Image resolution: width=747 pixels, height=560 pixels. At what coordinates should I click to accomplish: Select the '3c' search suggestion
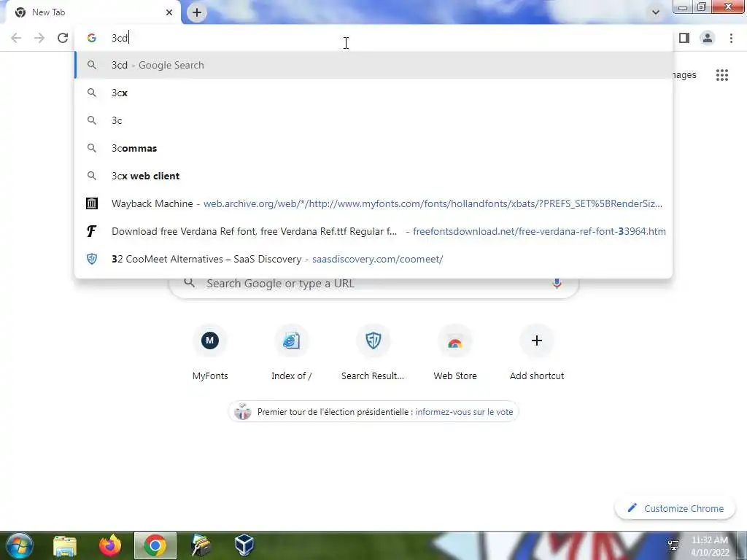tap(373, 120)
